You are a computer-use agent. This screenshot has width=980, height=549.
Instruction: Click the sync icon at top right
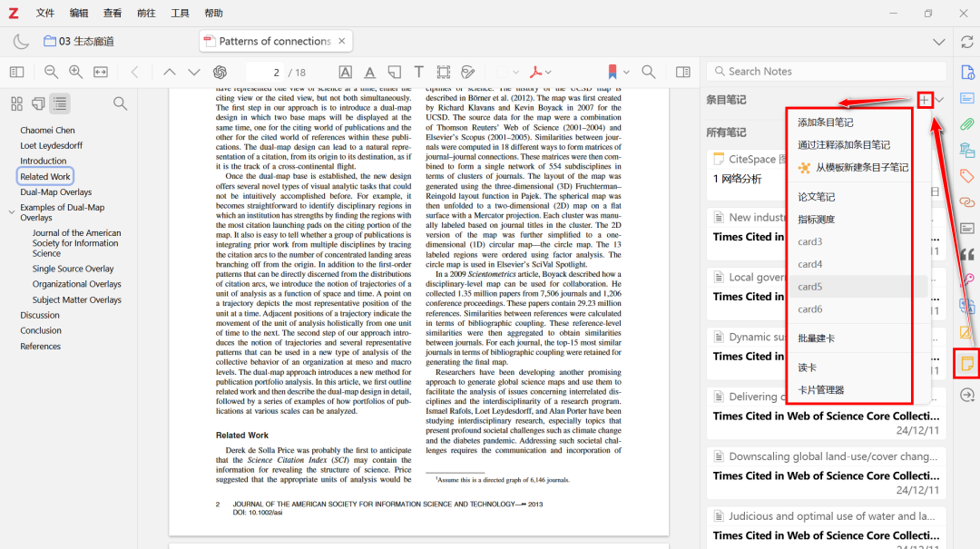[x=965, y=42]
